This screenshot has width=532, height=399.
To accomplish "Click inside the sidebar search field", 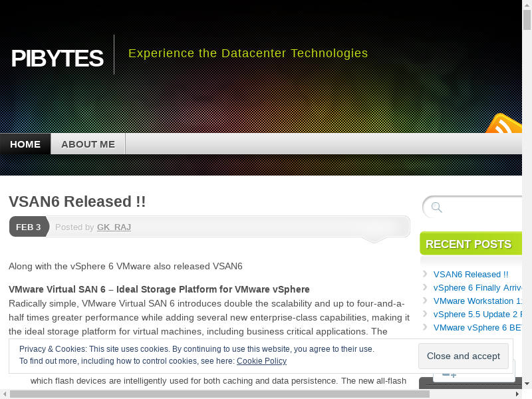I will (x=471, y=207).
